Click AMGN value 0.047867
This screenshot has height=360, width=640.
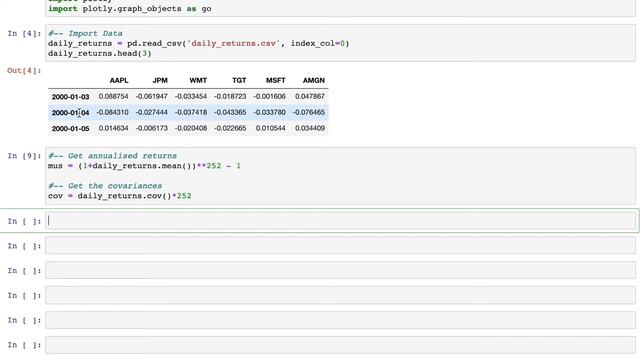point(310,96)
